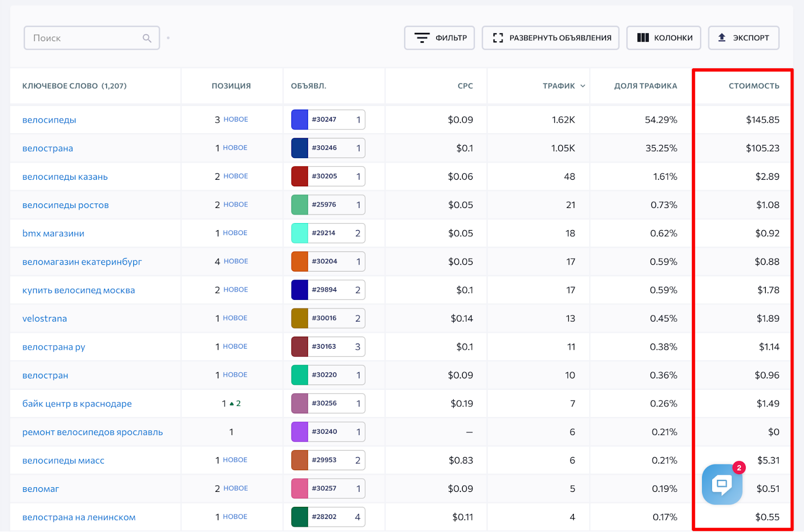
Task: Sort by Трафик column arrow
Action: [x=583, y=86]
